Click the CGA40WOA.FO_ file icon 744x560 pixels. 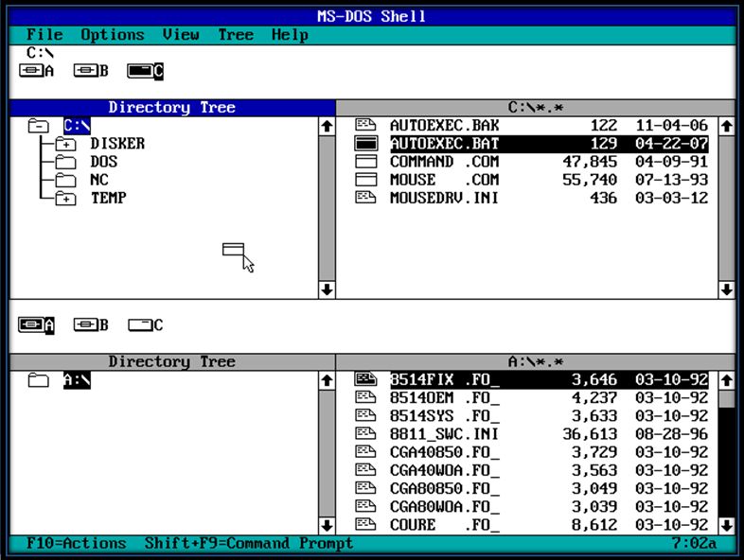tap(365, 469)
